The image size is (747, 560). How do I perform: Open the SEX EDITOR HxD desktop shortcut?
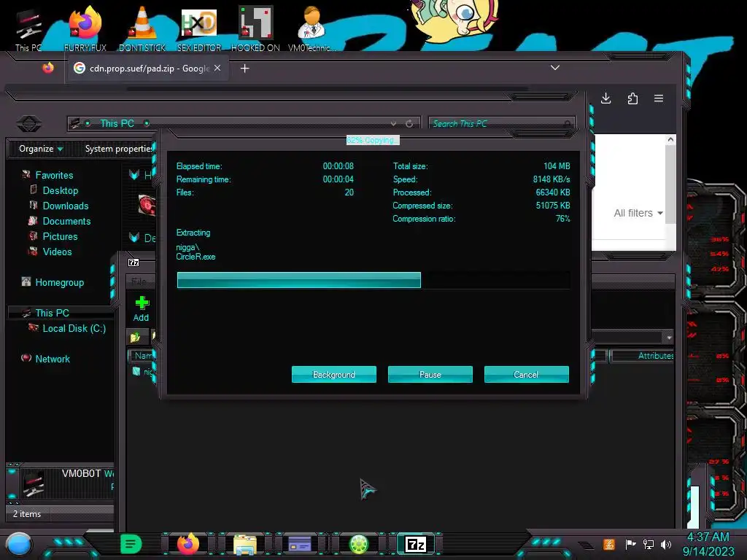198,28
